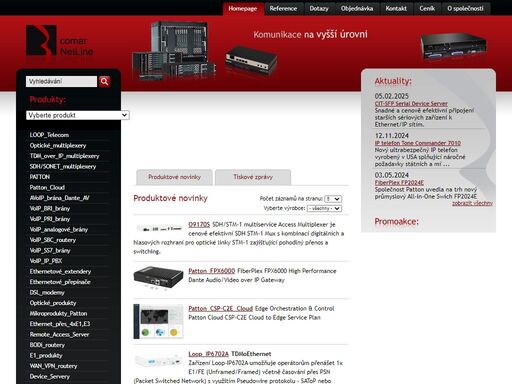Expand the Vyberte produkt dropdown
Image resolution: width=512 pixels, height=384 pixels.
coord(77,115)
